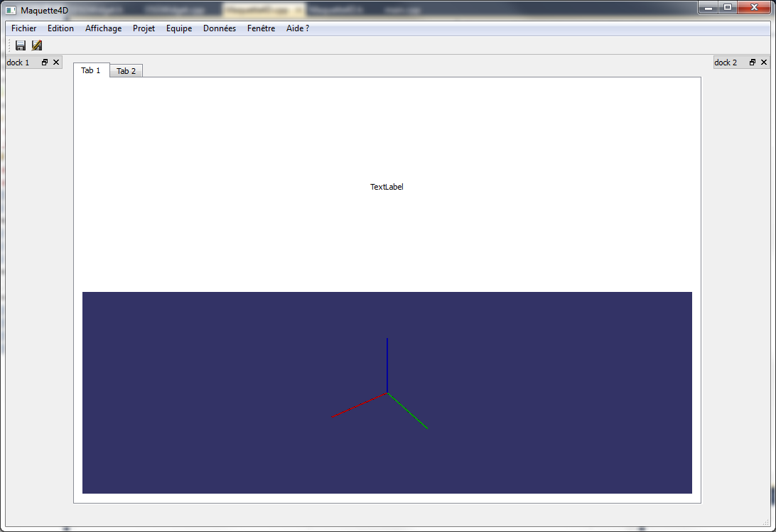Open the Aide ? help menu

tap(297, 28)
